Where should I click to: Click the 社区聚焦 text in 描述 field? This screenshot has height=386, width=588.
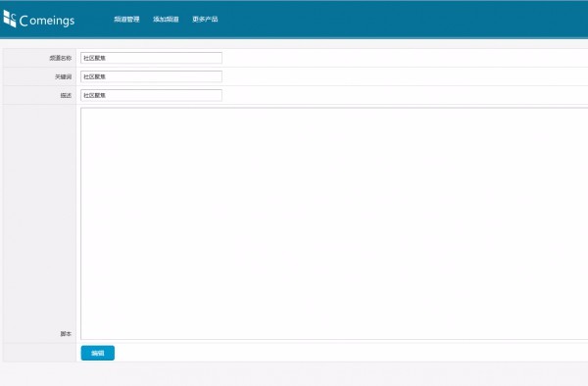click(94, 96)
